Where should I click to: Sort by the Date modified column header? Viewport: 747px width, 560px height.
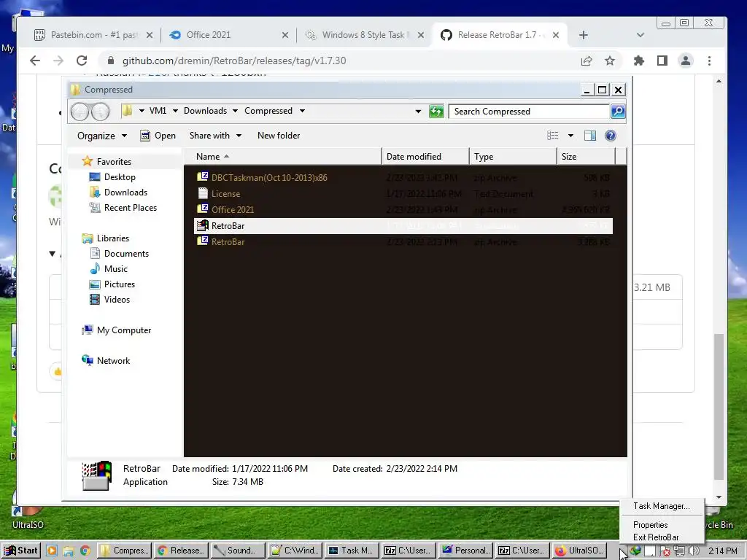(x=425, y=157)
